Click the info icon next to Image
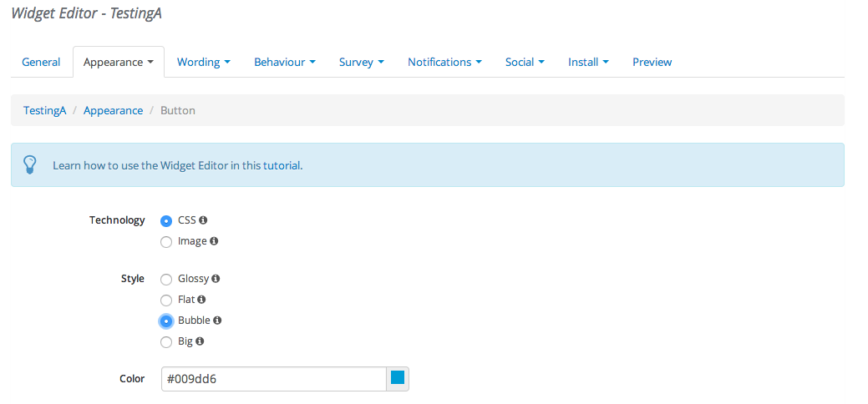 coord(214,241)
